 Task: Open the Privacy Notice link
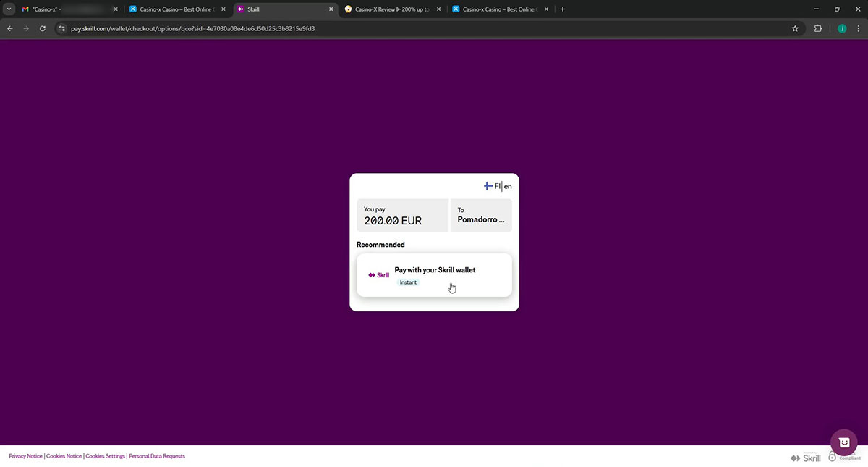pyautogui.click(x=25, y=456)
